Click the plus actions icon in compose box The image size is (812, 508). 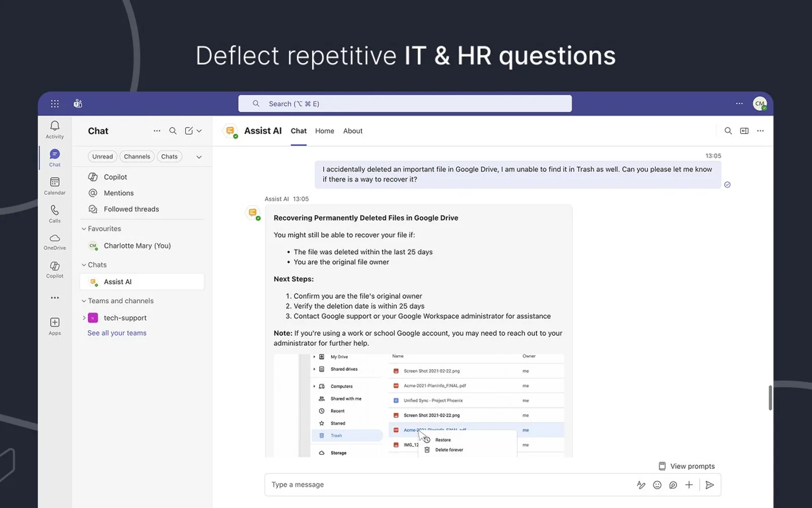coord(689,485)
